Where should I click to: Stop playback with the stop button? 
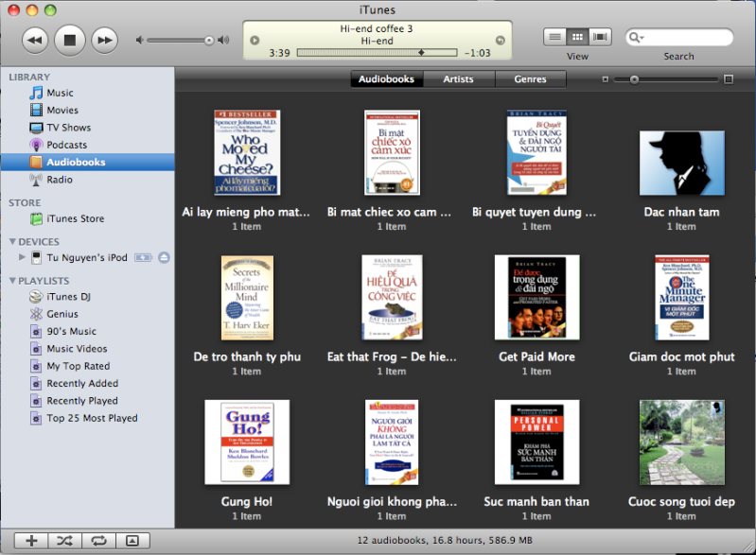70,40
